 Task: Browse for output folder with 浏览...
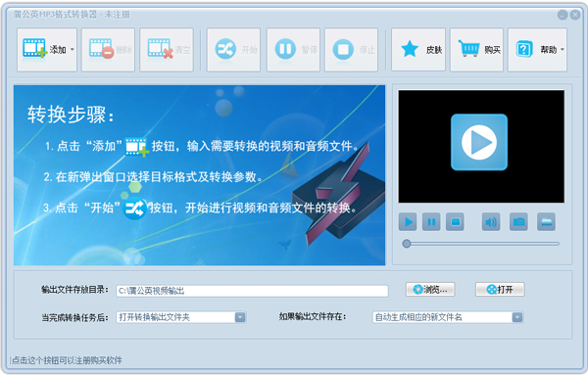pyautogui.click(x=430, y=289)
